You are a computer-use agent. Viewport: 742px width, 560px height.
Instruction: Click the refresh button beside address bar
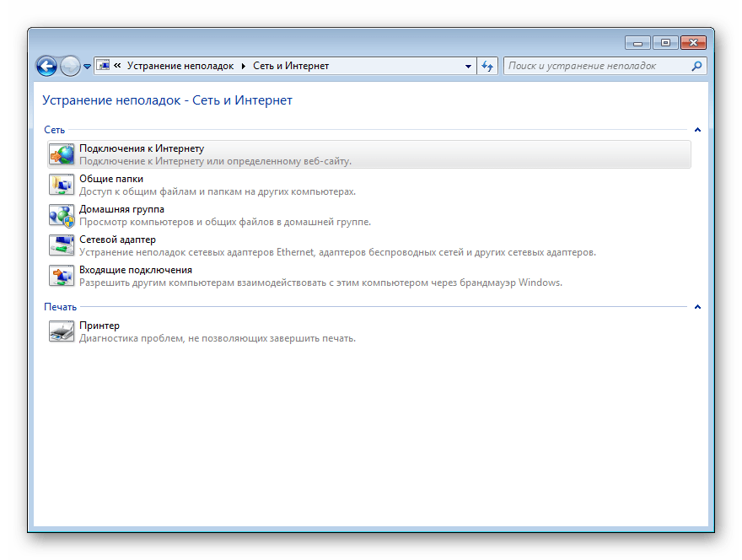[x=487, y=66]
